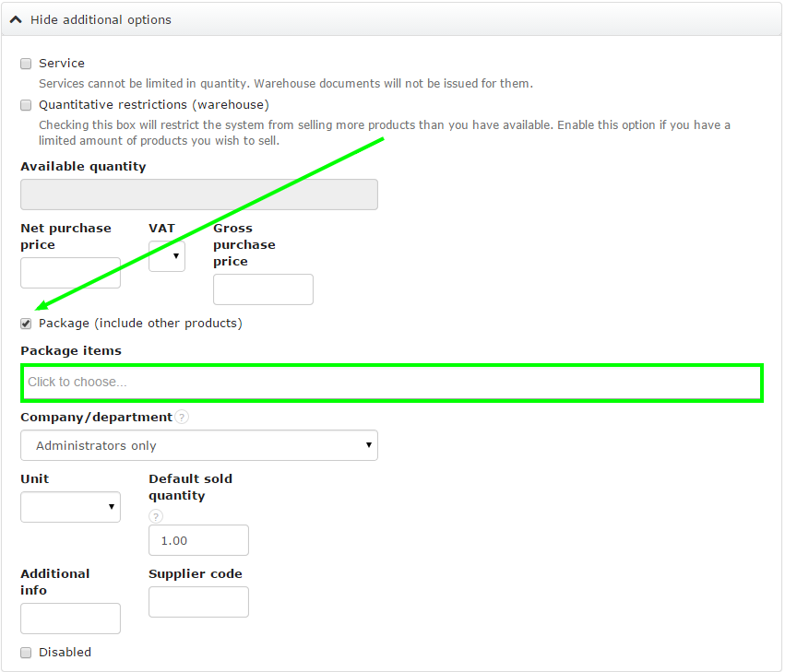The height and width of the screenshot is (672, 785).
Task: Collapse the Hide additional options header
Action: (x=101, y=19)
